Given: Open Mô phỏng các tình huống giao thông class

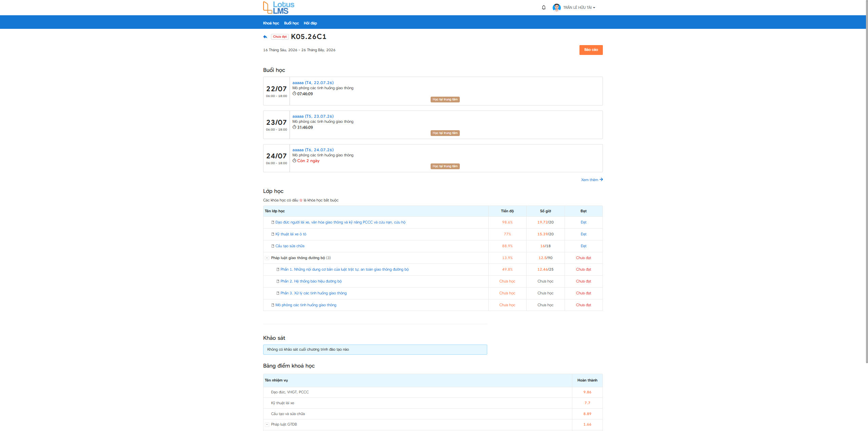Looking at the screenshot, I should tap(306, 305).
